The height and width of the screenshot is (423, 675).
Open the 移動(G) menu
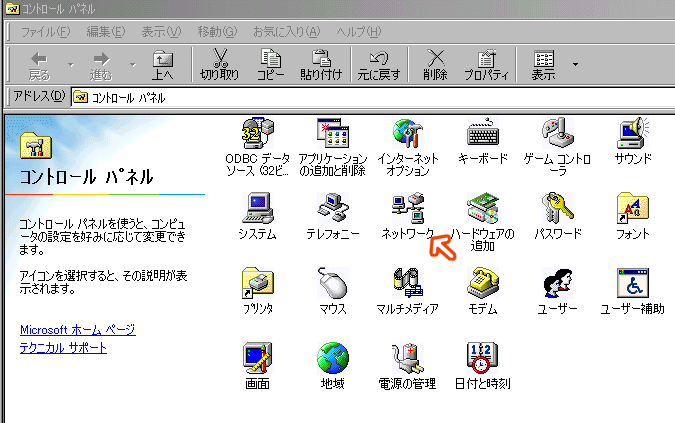(217, 32)
